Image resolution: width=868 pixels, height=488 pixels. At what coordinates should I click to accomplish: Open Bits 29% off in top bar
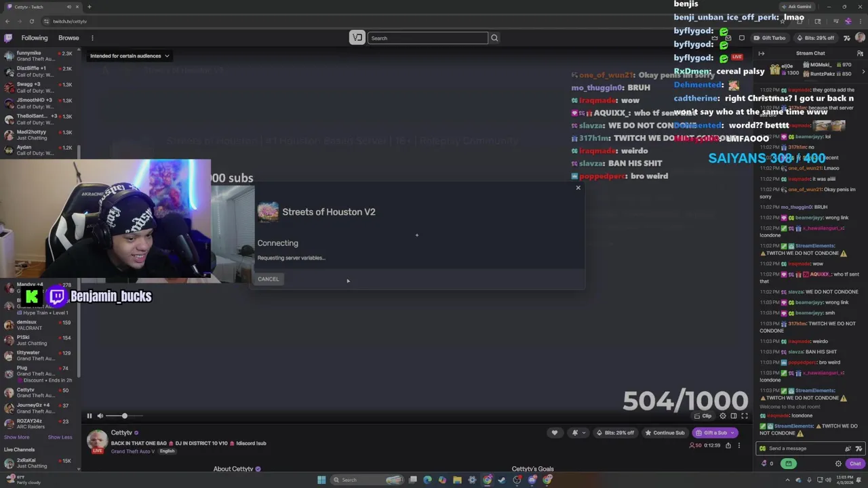pos(815,38)
